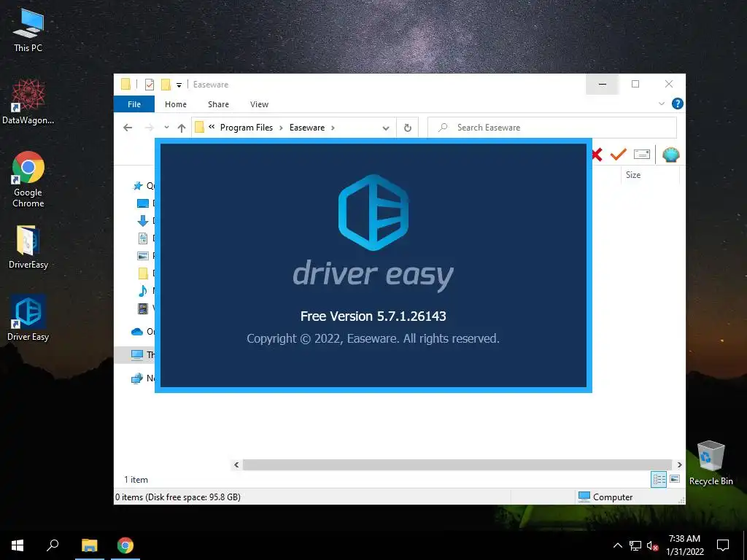Select the DriverEasy folder on desktop

point(28,247)
